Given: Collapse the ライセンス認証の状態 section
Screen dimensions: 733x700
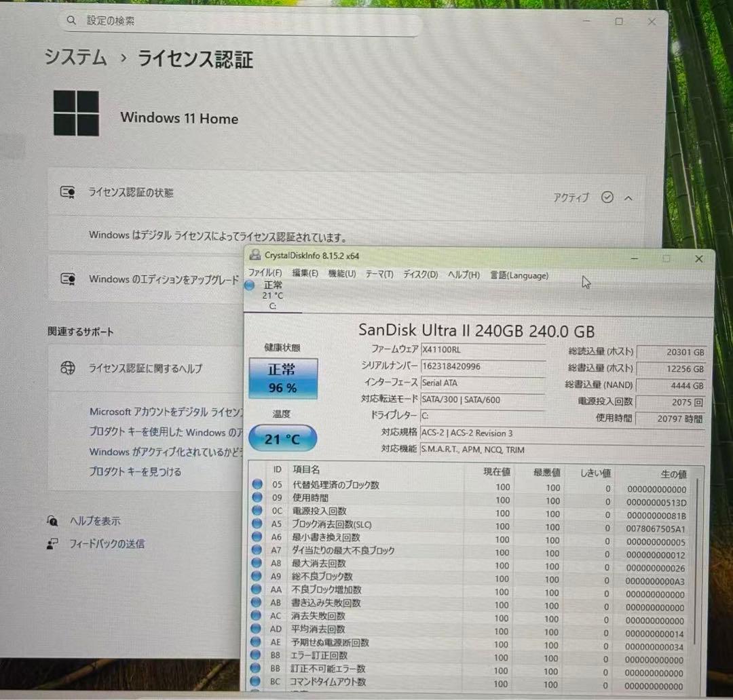Looking at the screenshot, I should point(628,197).
